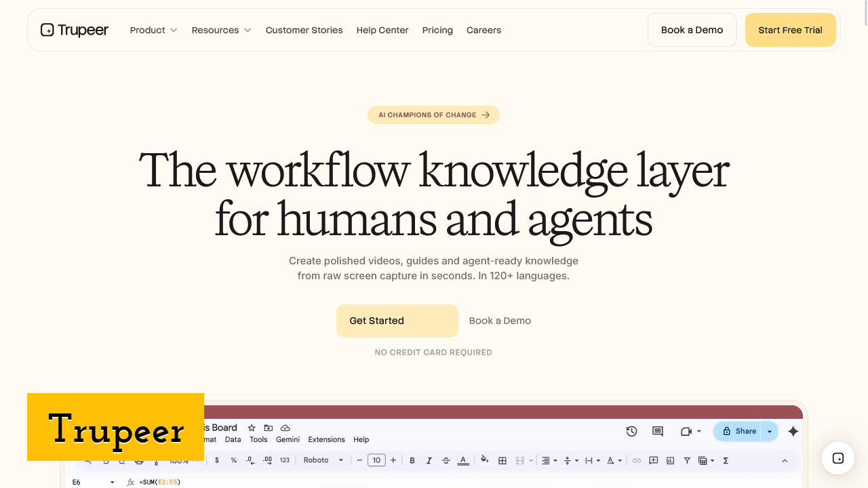The image size is (868, 488).
Task: Click the formula bar with =SUM(E2:E5)
Action: (x=160, y=482)
